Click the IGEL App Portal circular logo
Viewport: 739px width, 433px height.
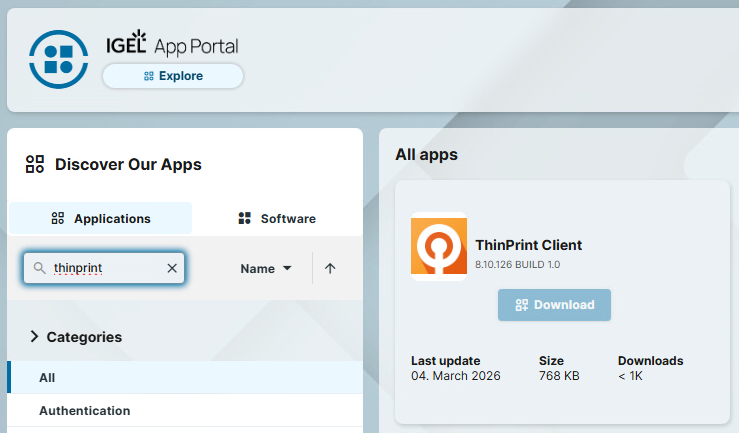coord(58,59)
